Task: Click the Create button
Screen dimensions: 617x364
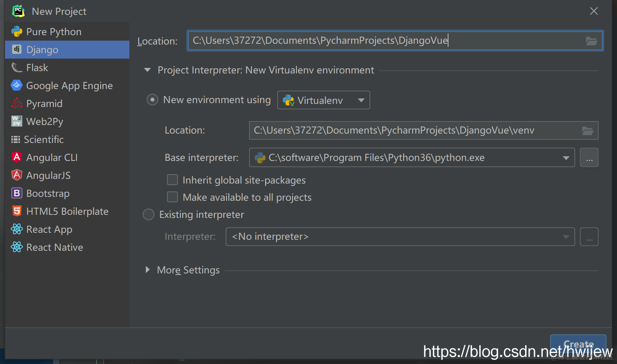Action: [x=578, y=344]
